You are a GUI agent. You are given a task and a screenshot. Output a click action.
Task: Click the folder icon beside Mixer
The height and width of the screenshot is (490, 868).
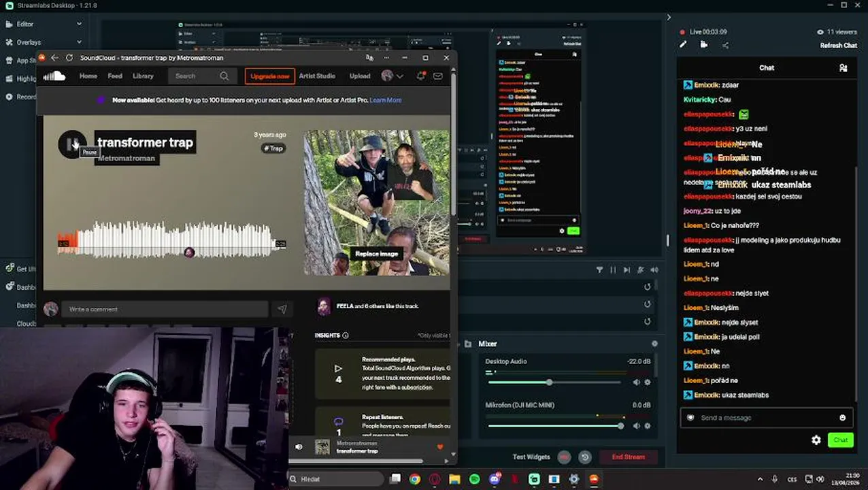pyautogui.click(x=467, y=344)
